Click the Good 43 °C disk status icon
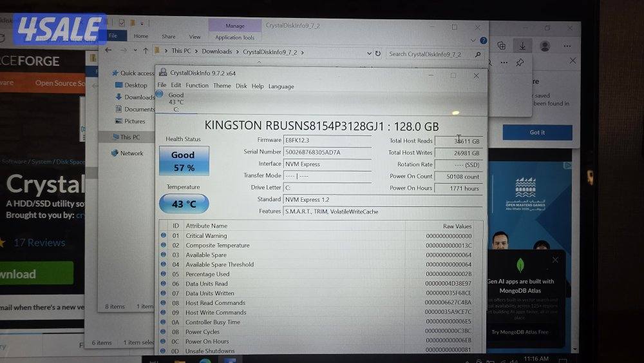644x363 pixels. click(161, 95)
